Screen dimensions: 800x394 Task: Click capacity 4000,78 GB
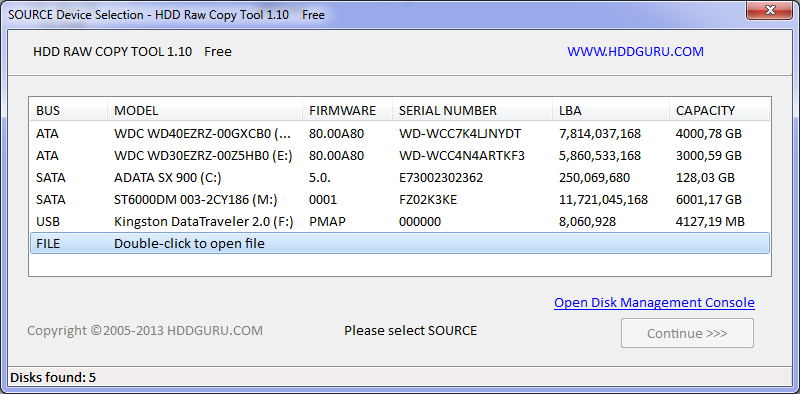coord(709,134)
